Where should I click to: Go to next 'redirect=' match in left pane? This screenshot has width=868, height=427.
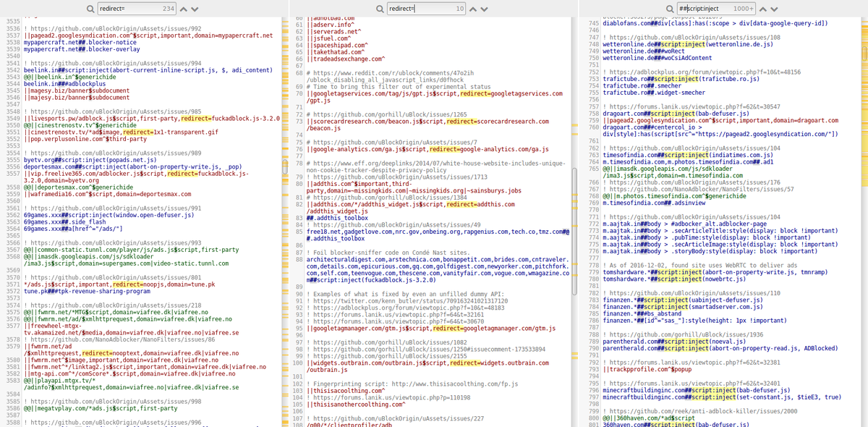pyautogui.click(x=196, y=9)
